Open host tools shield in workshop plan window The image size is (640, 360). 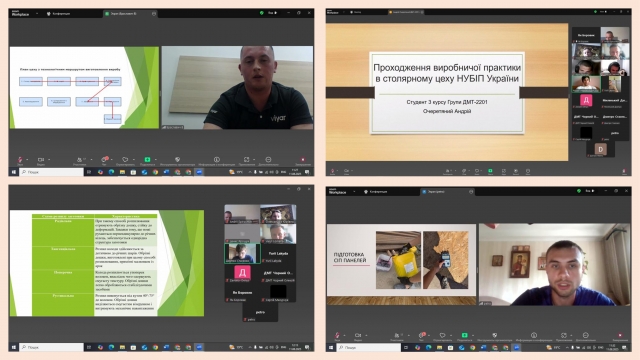pos(178,160)
